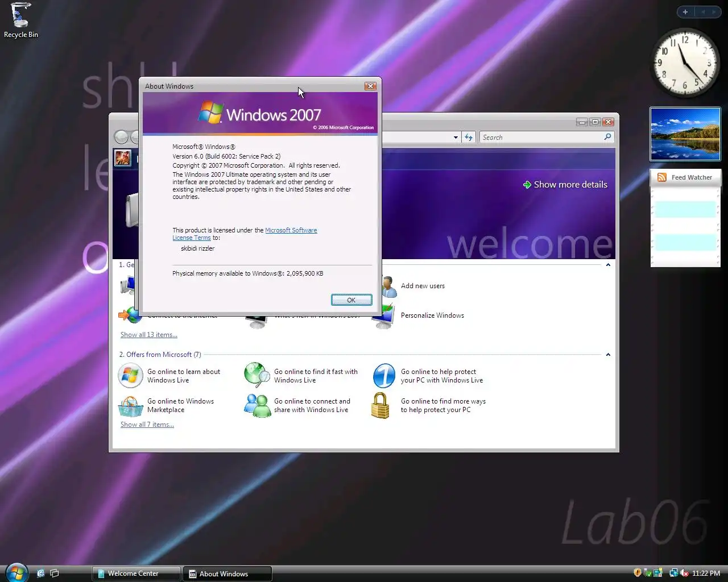This screenshot has height=582, width=728.
Task: Click the magnifier search icon
Action: click(607, 137)
